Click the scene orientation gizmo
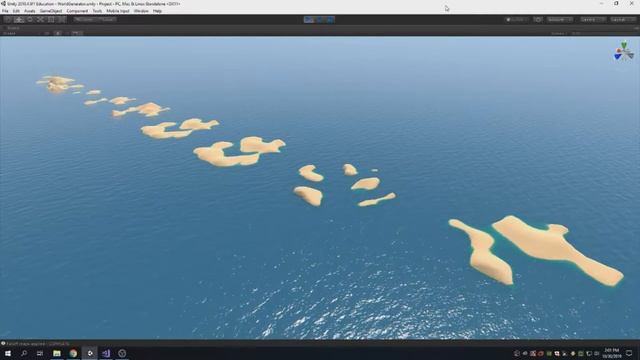Image resolution: width=640 pixels, height=360 pixels. 624,52
